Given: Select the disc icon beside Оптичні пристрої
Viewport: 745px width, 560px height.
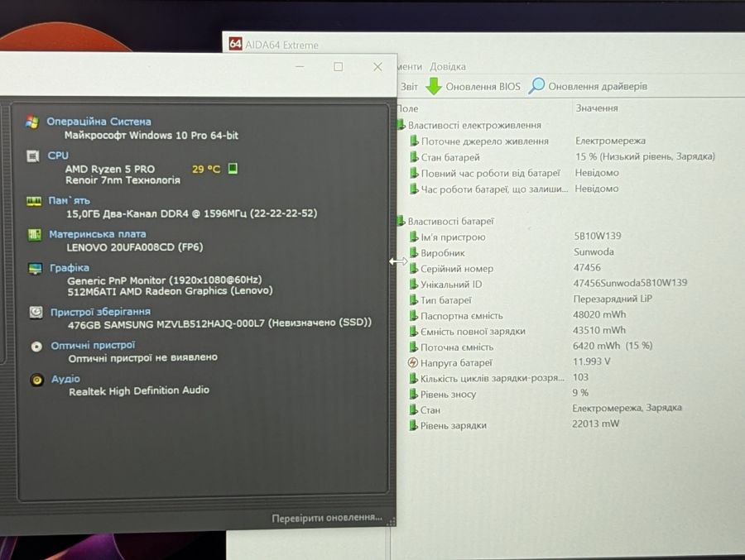Looking at the screenshot, I should click(x=36, y=347).
